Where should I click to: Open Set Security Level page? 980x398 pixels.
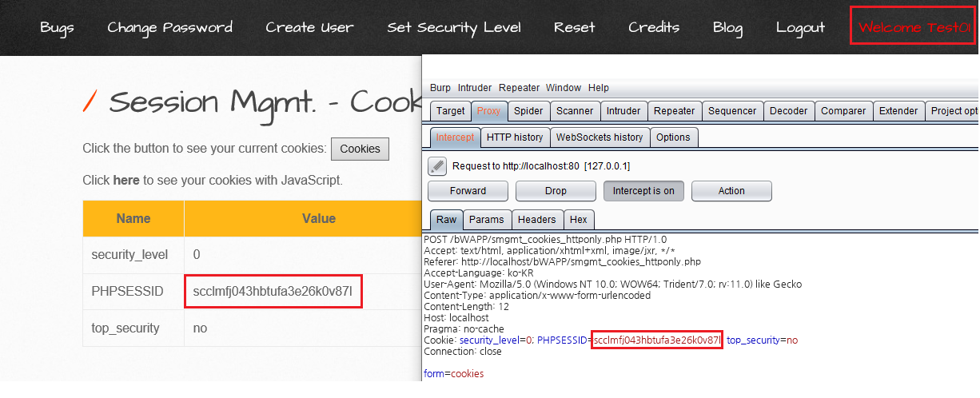click(454, 27)
